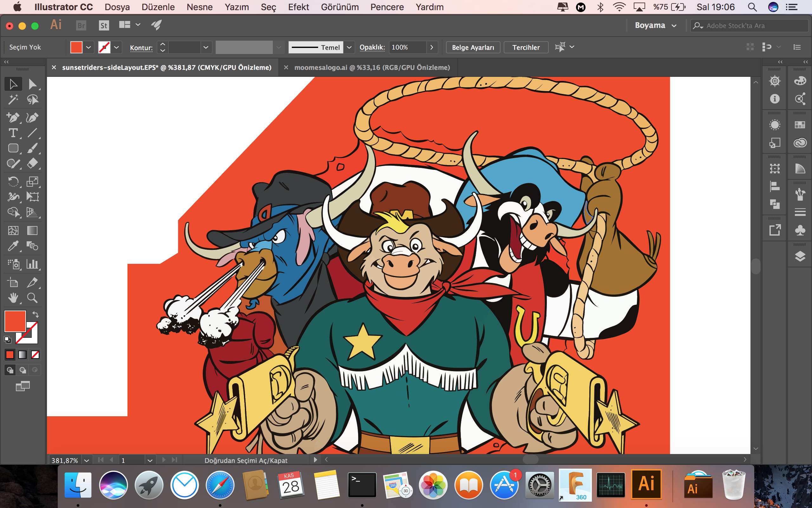Image resolution: width=812 pixels, height=508 pixels.
Task: Select the Selection (arrow) tool
Action: pos(13,84)
